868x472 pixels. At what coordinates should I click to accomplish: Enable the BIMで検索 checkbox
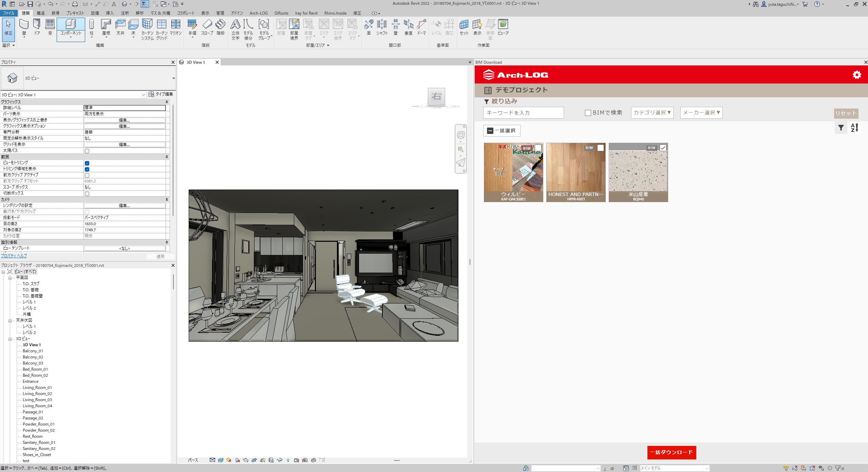coord(588,113)
